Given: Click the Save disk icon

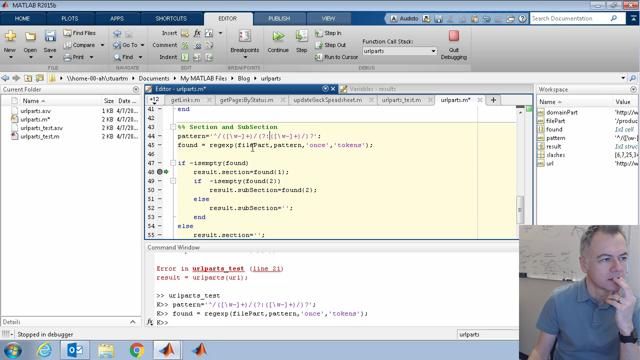Looking at the screenshot, I should [x=50, y=36].
